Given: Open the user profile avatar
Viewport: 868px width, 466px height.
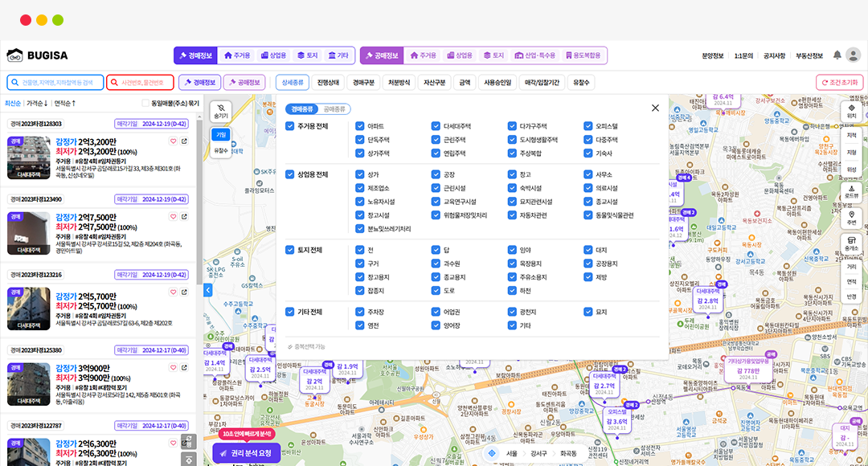Looking at the screenshot, I should pyautogui.click(x=853, y=55).
